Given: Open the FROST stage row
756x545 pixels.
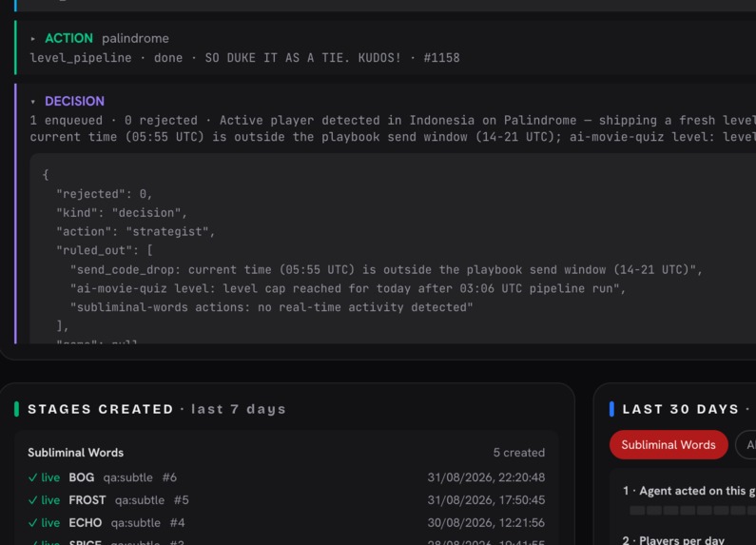Looking at the screenshot, I should (286, 500).
